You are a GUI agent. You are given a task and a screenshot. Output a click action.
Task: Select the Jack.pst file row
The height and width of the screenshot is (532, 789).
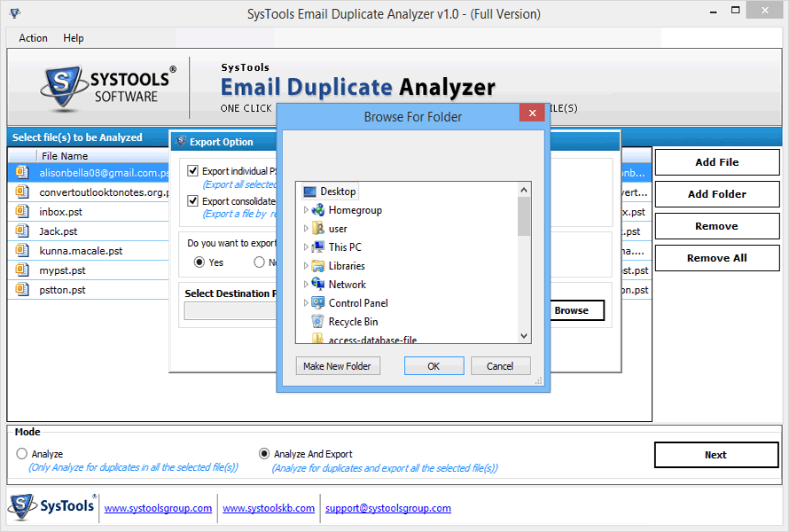88,231
